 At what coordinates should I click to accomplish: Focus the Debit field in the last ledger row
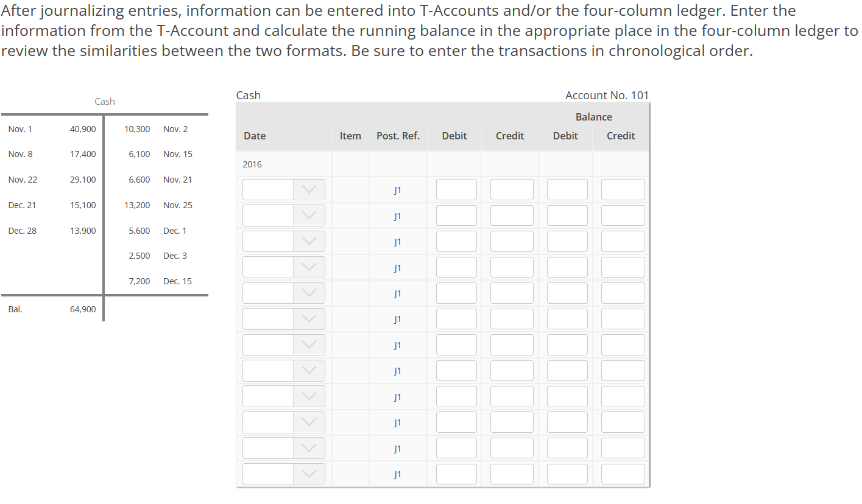click(x=456, y=474)
